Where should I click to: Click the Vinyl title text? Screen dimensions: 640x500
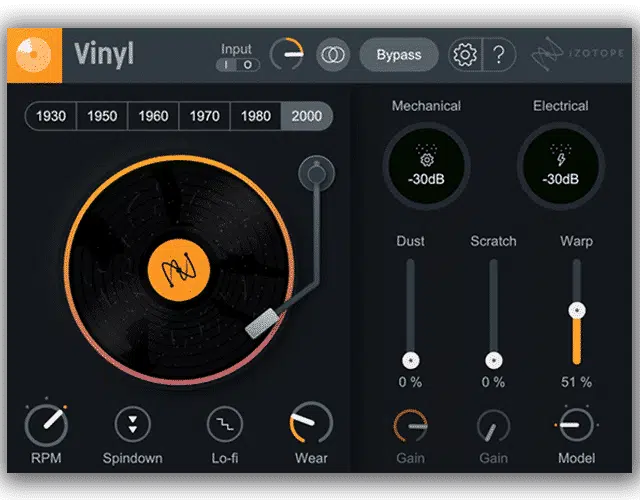[104, 54]
